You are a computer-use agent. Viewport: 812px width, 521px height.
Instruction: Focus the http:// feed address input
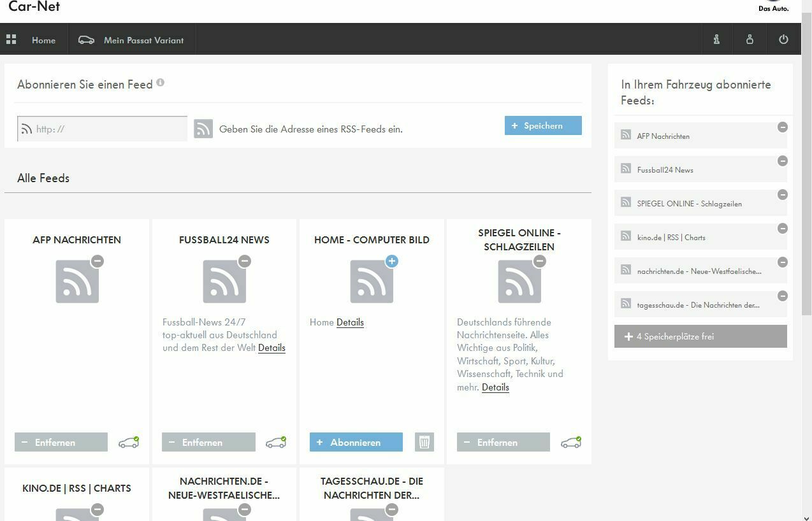pyautogui.click(x=102, y=129)
